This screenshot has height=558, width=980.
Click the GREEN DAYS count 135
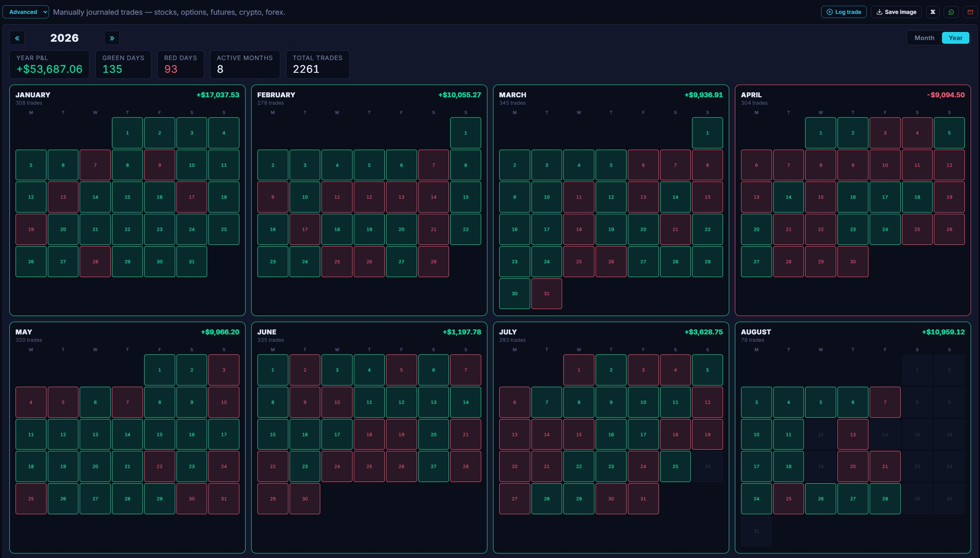112,69
